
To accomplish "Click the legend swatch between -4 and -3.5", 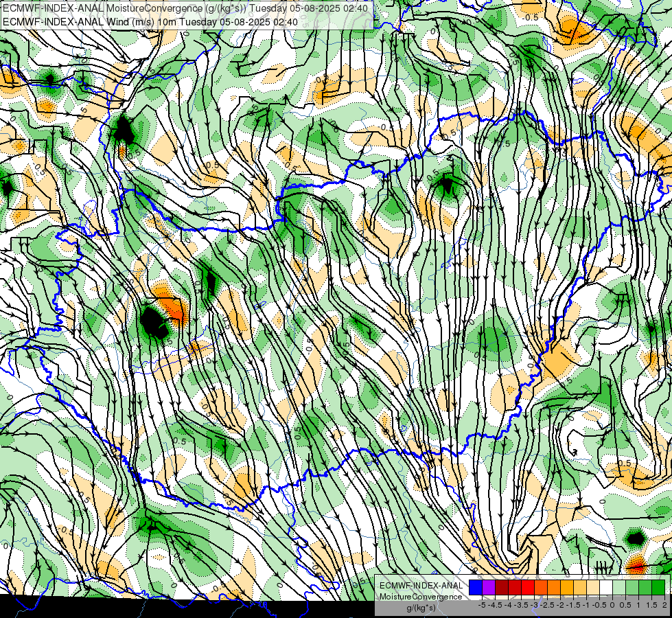I will 515,587.
